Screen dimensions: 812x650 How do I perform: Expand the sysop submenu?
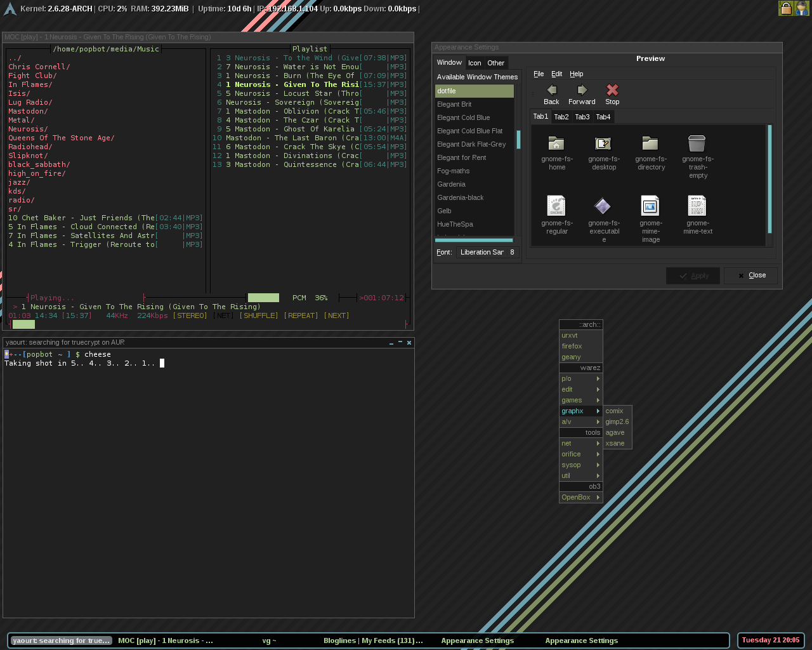tap(580, 465)
